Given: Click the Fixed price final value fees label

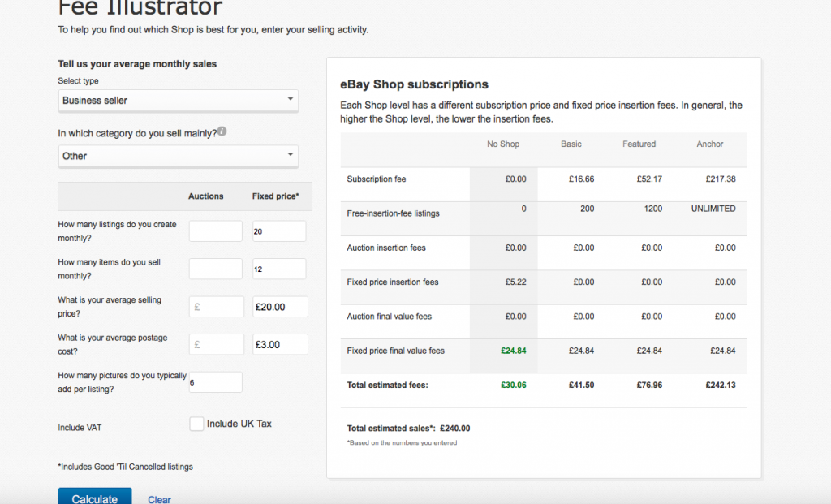Looking at the screenshot, I should pos(395,351).
